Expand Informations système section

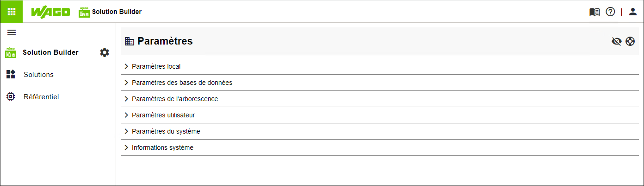(x=379, y=148)
